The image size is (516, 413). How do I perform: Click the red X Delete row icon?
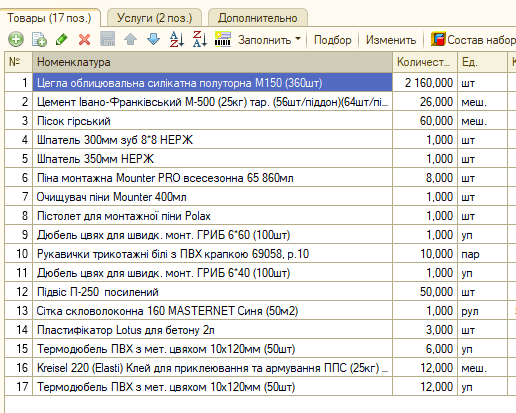(x=84, y=39)
